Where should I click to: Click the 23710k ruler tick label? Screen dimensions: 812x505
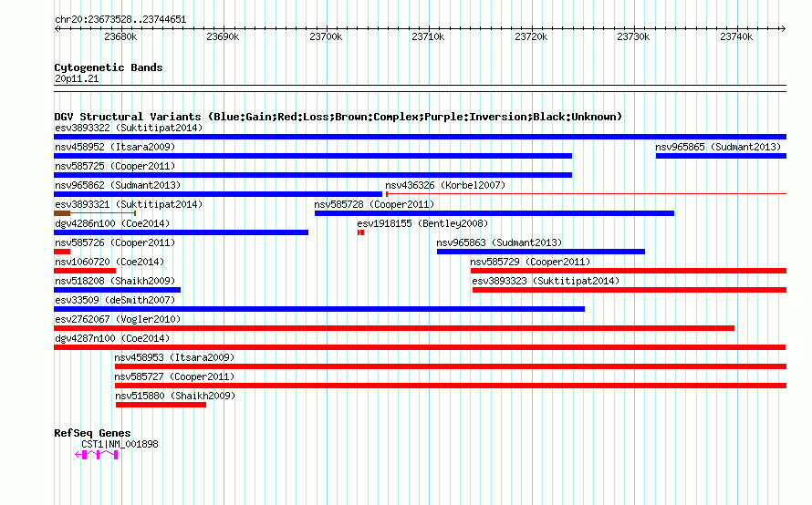[428, 36]
